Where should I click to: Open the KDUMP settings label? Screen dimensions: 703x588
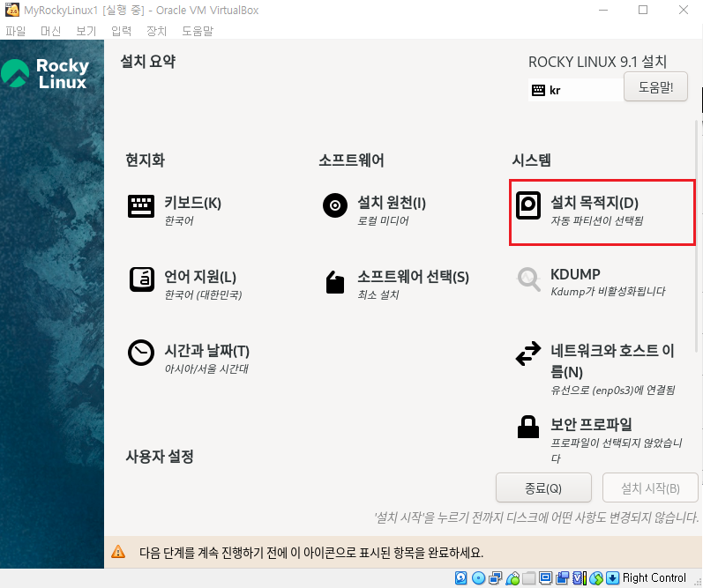point(575,274)
